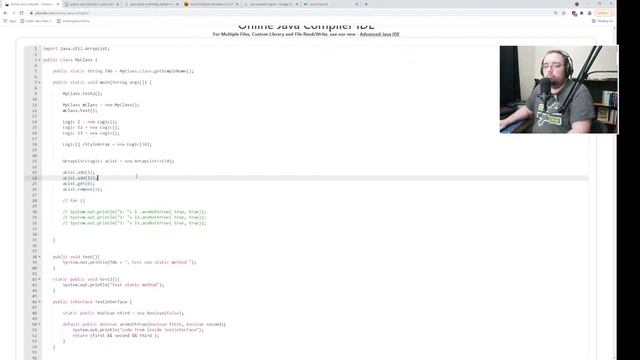Place cursor on the MyClass.test2() line

pyautogui.click(x=82, y=93)
